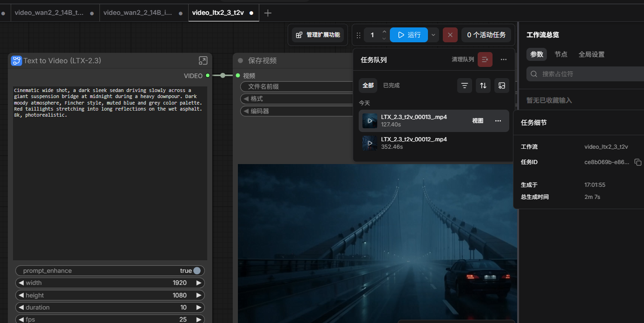
Task: Open the more options menu in 任务队列 header
Action: tap(504, 59)
